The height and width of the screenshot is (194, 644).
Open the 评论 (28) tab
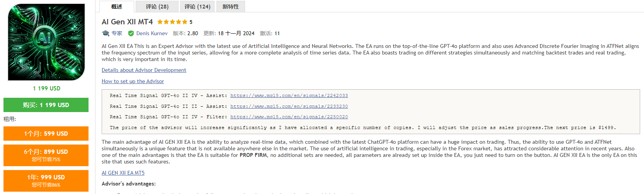point(157,7)
